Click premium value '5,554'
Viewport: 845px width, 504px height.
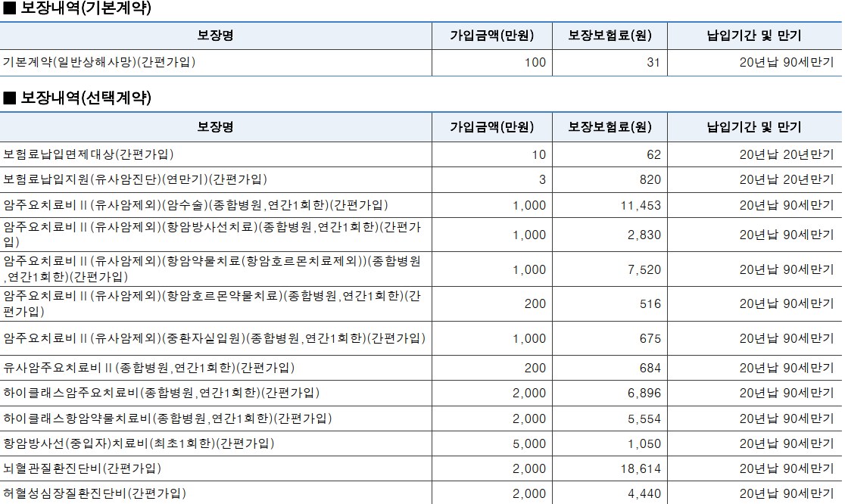click(x=644, y=419)
